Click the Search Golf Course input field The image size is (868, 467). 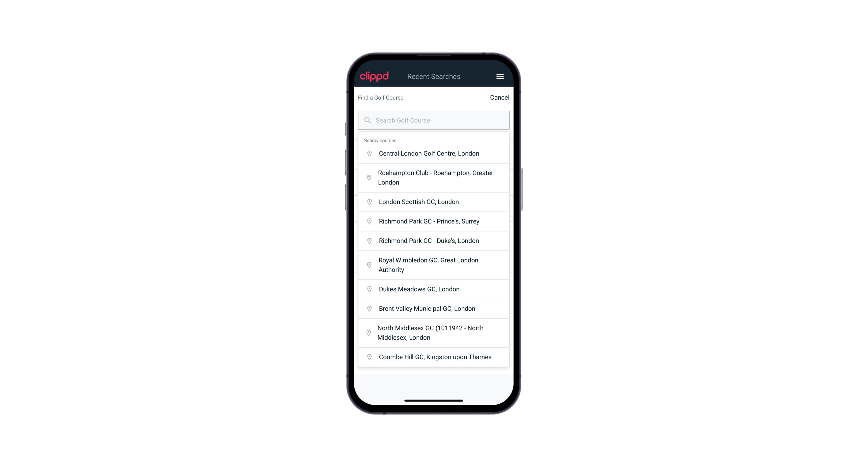coord(434,120)
